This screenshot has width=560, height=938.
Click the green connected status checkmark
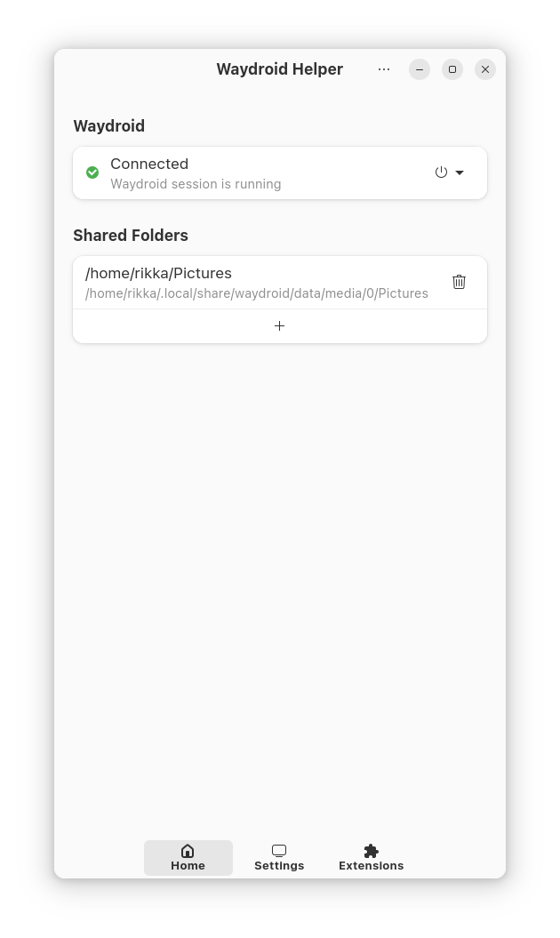(x=92, y=172)
